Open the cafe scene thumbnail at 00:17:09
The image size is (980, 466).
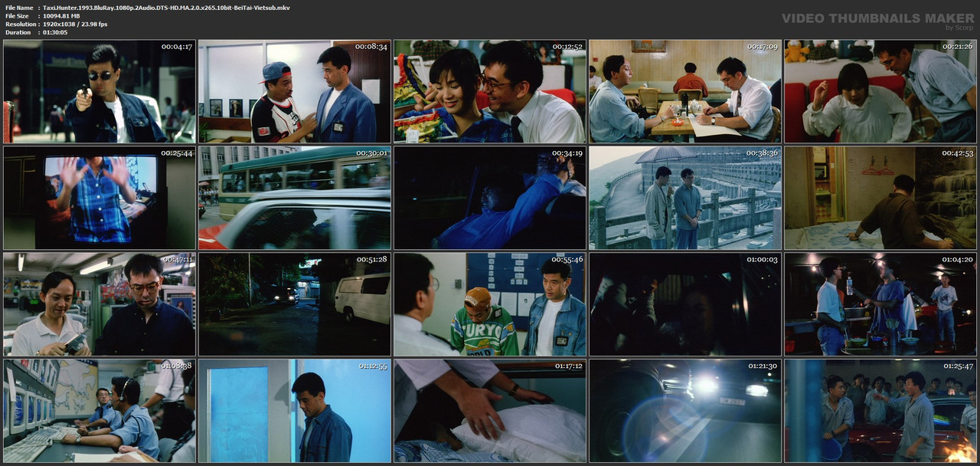(x=685, y=91)
